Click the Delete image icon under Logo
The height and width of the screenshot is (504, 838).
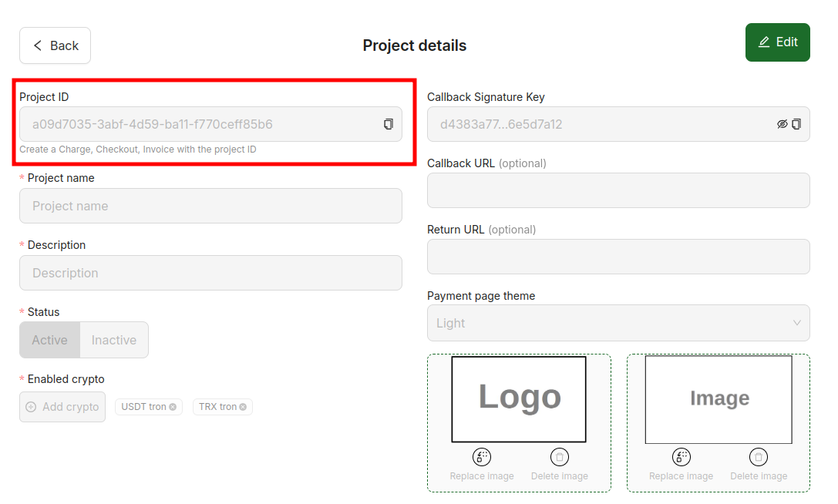(560, 457)
